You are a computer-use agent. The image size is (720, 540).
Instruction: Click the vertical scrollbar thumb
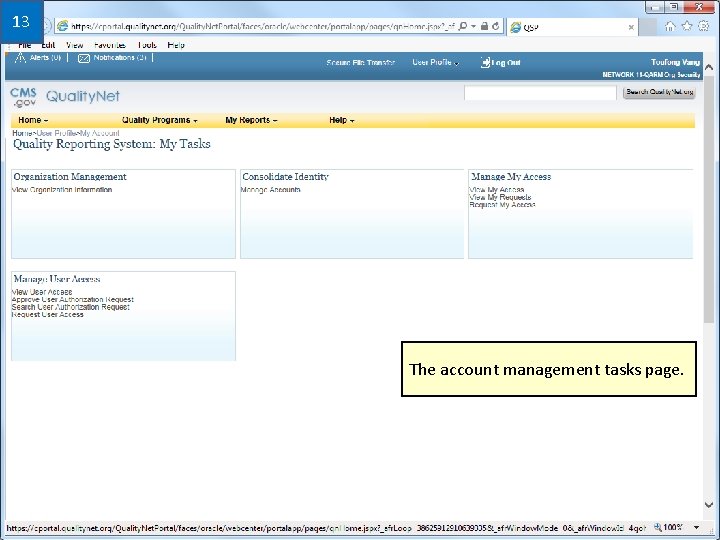[x=709, y=199]
